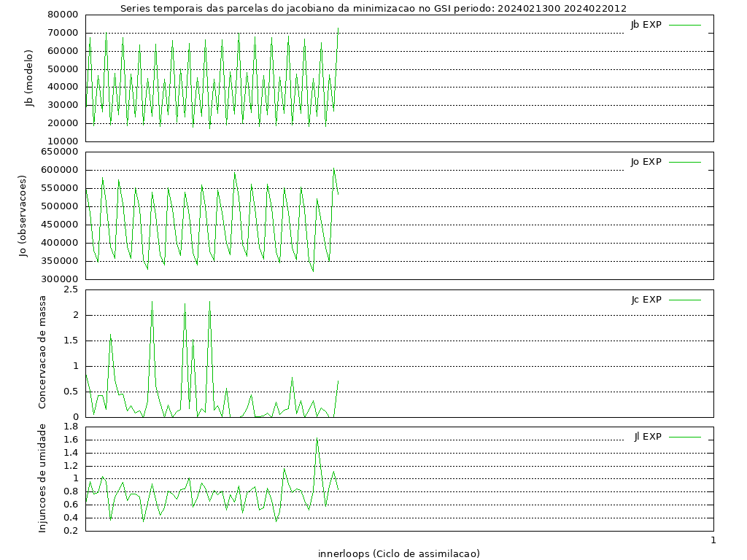747x560 pixels.
Task: Click the 'Jb (modelo)' y-axis label
Action: pos(30,78)
